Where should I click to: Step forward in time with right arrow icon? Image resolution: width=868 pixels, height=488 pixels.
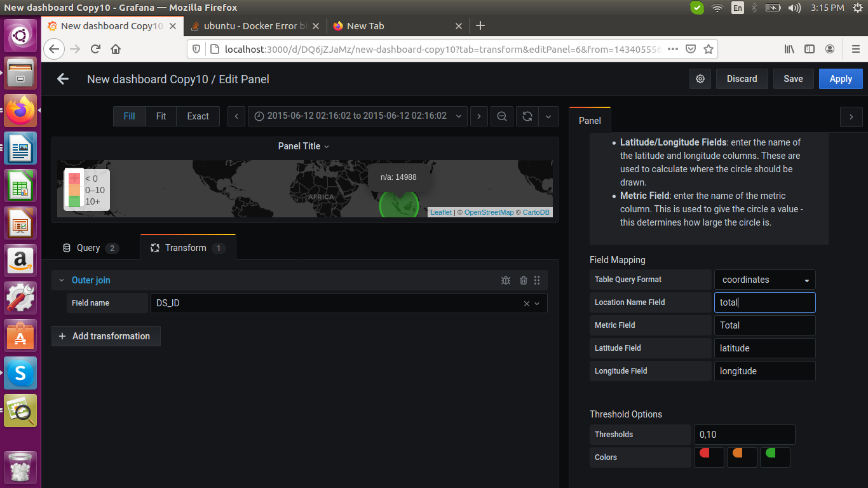click(x=478, y=116)
